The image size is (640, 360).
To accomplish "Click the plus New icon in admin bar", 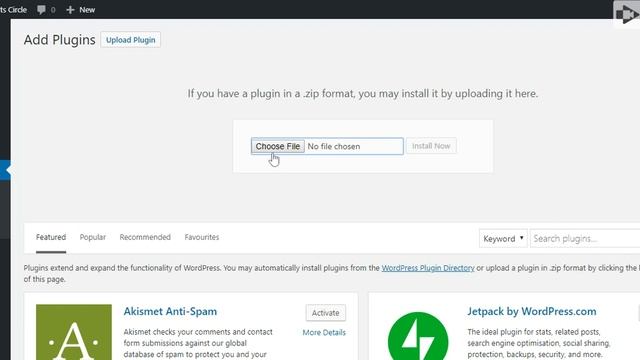I will point(80,10).
